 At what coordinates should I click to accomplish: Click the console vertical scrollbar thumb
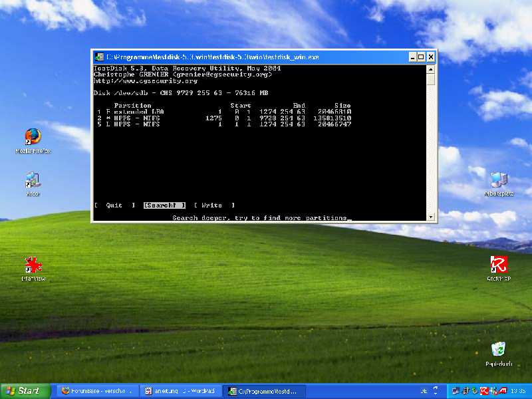pos(430,79)
